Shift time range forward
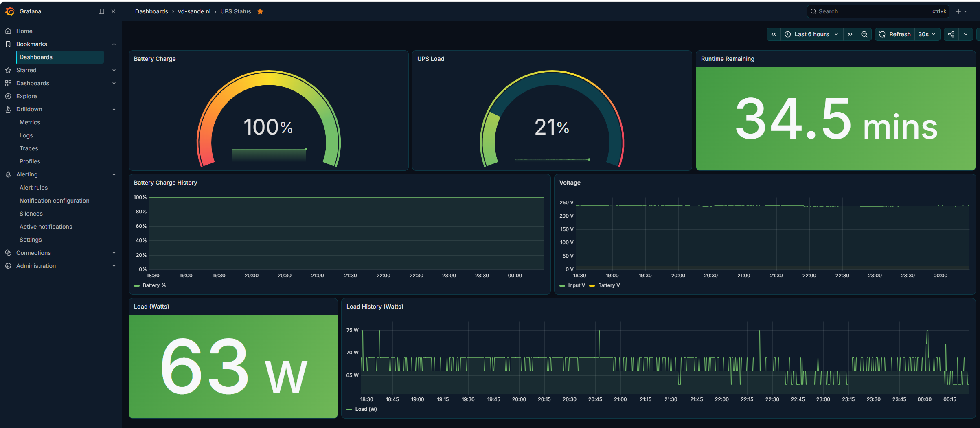Screen dimensions: 980x428 pos(850,34)
